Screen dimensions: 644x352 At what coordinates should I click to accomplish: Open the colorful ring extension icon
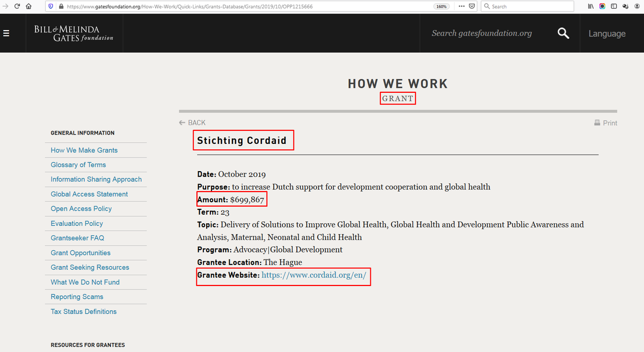pyautogui.click(x=602, y=6)
